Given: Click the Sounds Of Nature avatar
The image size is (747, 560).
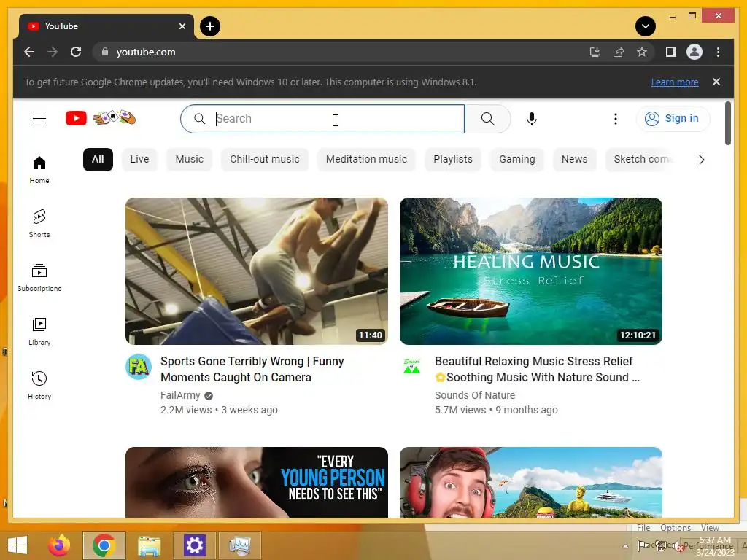Looking at the screenshot, I should click(x=412, y=367).
